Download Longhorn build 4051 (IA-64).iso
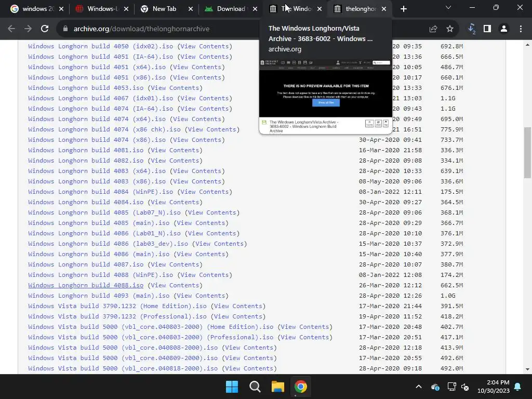 pyautogui.click(x=101, y=57)
